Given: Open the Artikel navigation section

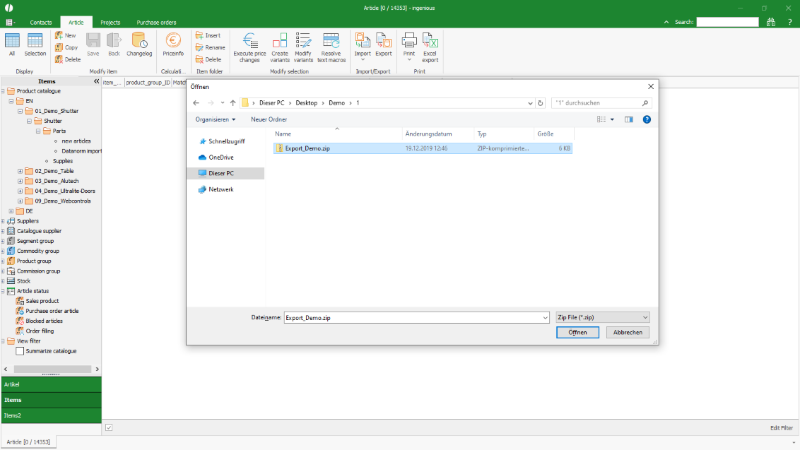Looking at the screenshot, I should 51,385.
